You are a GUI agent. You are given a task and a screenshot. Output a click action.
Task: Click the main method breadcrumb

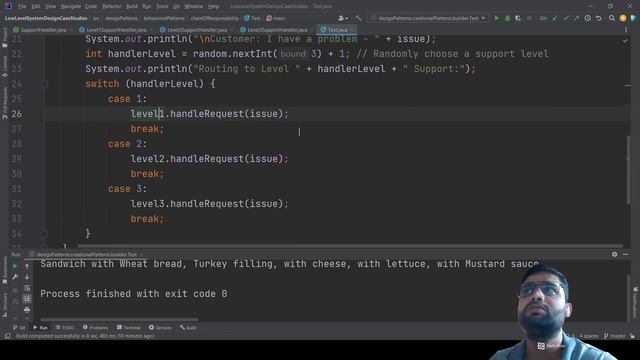pyautogui.click(x=276, y=18)
